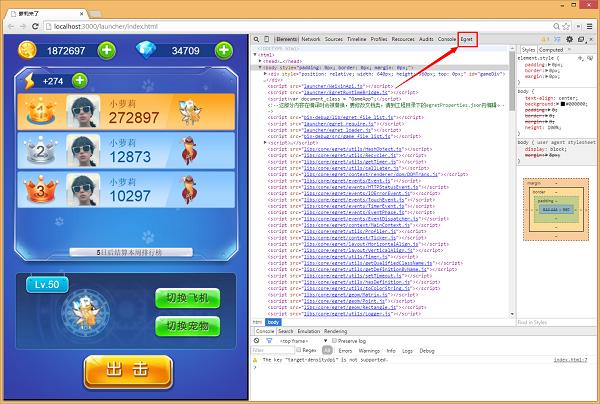Filter console by Warnings
The image size is (600, 404).
(x=370, y=350)
